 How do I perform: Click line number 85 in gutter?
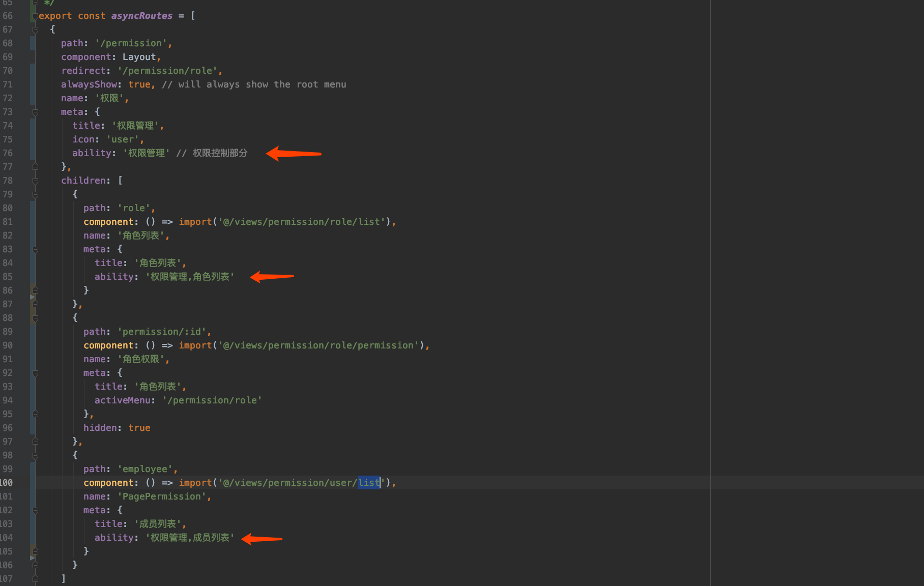pyautogui.click(x=8, y=277)
